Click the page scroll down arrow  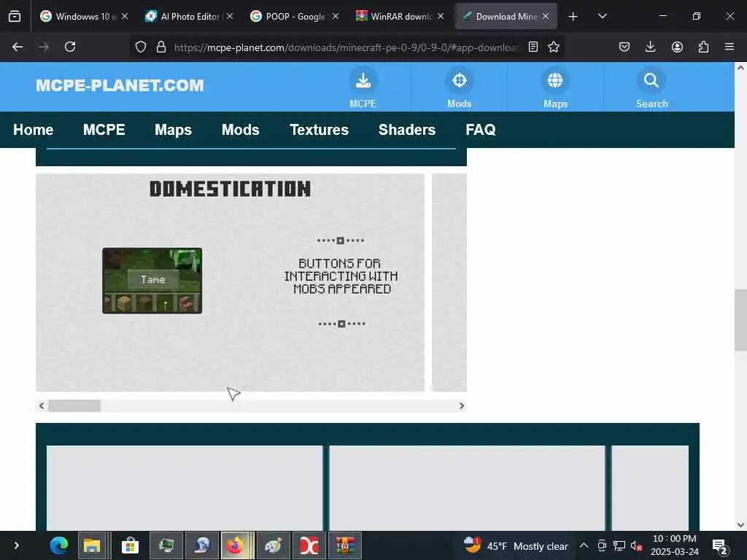[x=740, y=525]
